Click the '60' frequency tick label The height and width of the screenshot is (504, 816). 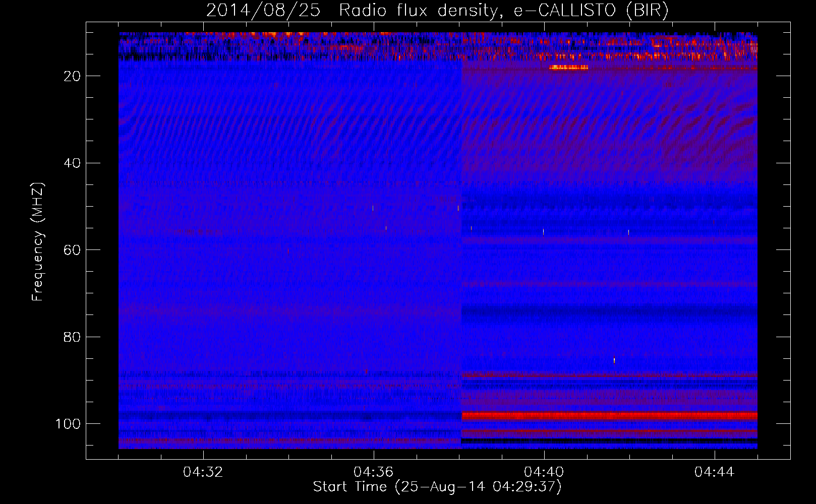72,250
